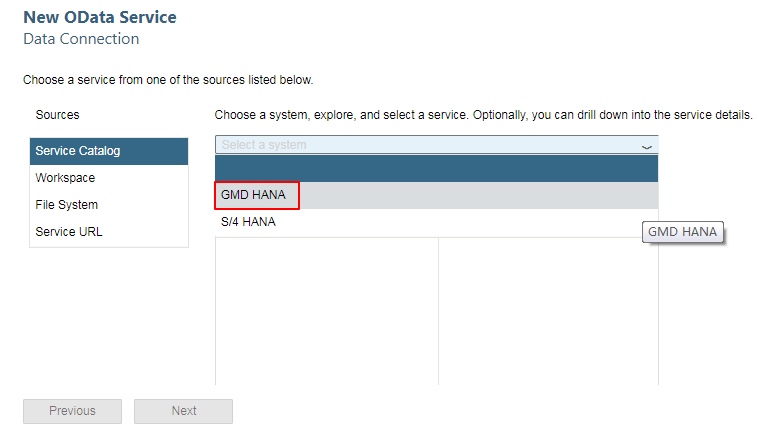Click the empty left services pane
The width and height of the screenshot is (759, 436).
tap(326, 310)
